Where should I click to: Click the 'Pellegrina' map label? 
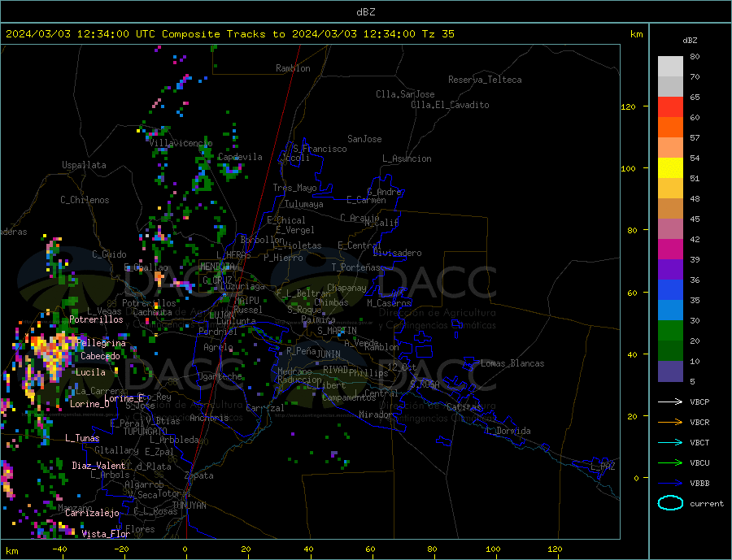[101, 343]
